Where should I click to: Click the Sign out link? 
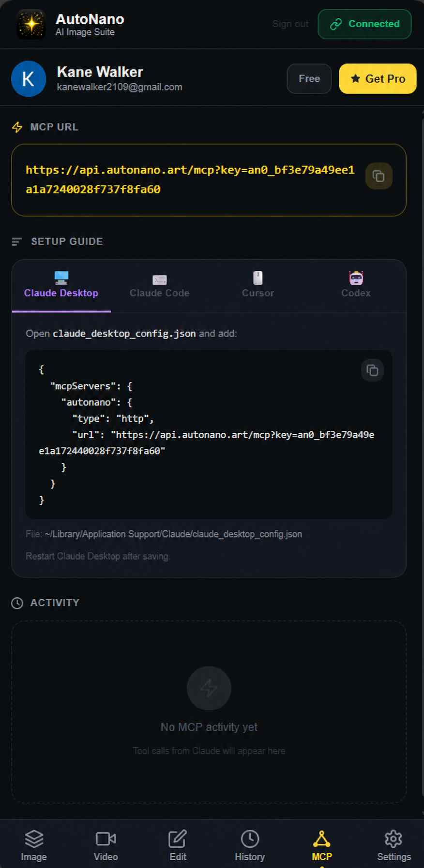coord(290,24)
